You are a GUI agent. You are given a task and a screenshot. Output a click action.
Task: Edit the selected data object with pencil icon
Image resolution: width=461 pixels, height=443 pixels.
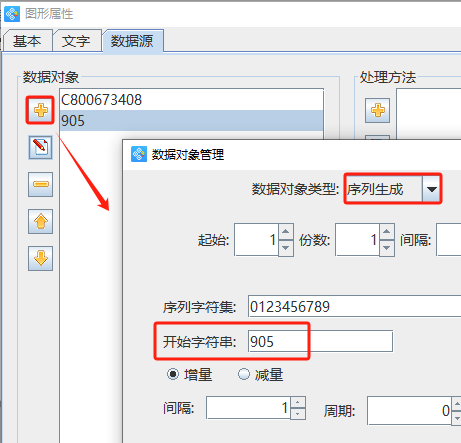click(40, 147)
